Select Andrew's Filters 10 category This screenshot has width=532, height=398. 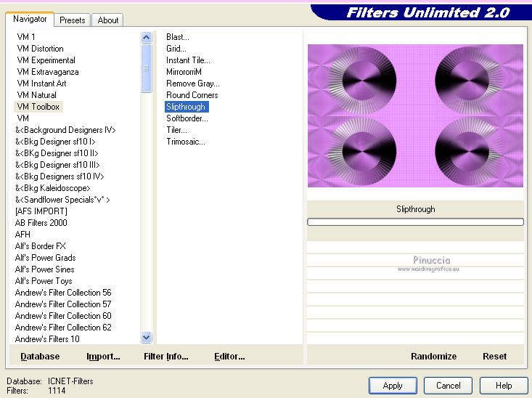pyautogui.click(x=47, y=339)
